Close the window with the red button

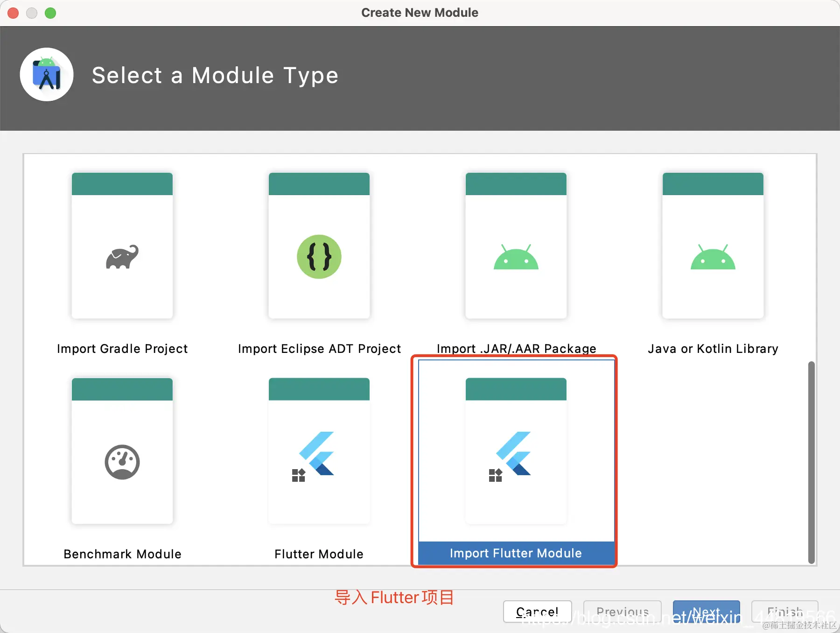(x=13, y=13)
